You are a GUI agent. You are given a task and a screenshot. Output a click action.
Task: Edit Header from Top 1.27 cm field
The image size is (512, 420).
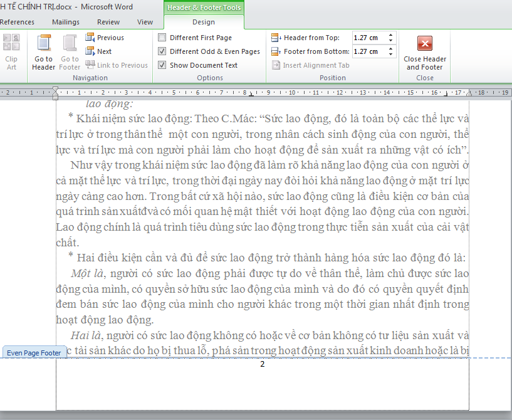370,38
